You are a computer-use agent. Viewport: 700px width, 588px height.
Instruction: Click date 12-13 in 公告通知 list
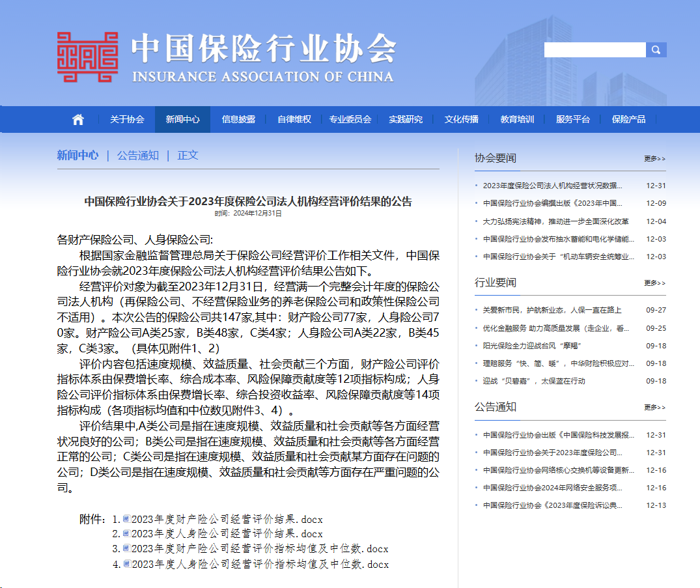tap(656, 505)
